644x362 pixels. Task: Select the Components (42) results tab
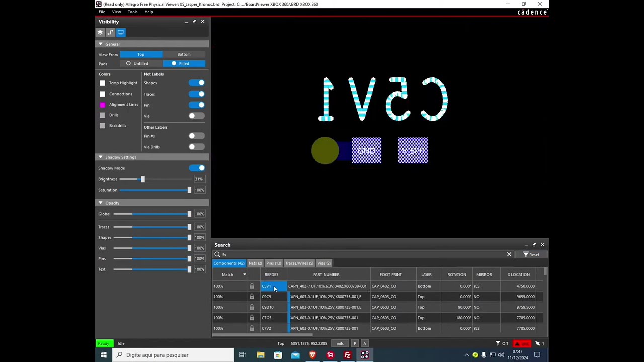point(229,263)
